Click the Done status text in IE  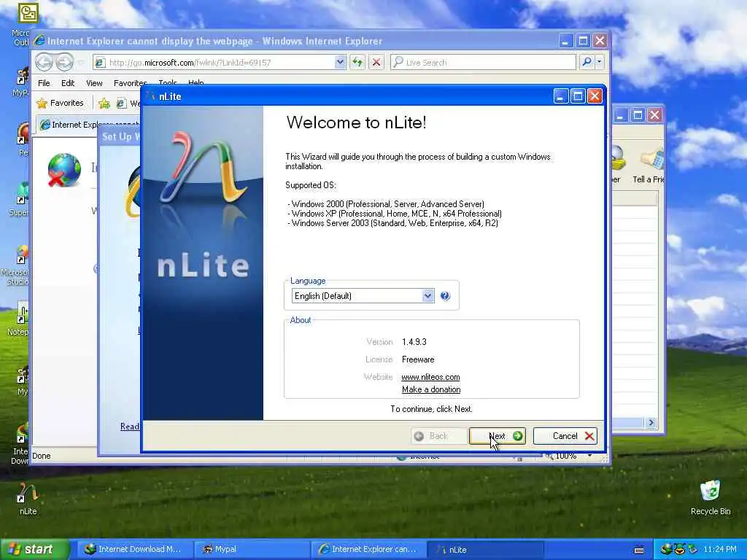(x=42, y=456)
